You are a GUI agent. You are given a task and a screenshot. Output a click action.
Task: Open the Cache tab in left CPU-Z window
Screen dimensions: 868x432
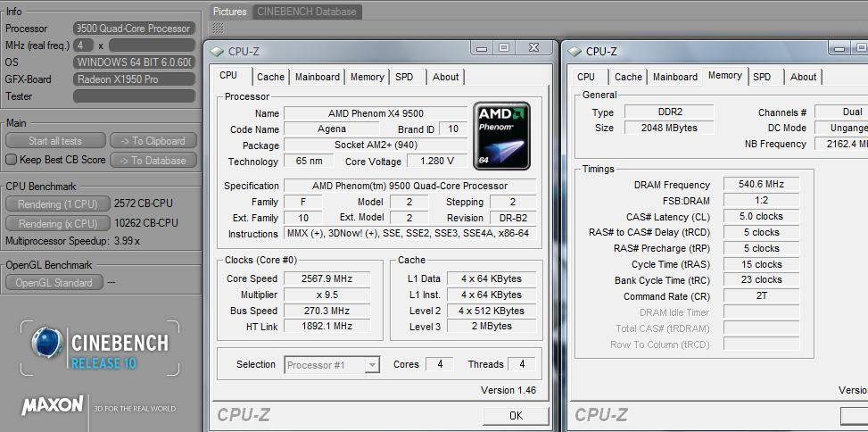270,77
